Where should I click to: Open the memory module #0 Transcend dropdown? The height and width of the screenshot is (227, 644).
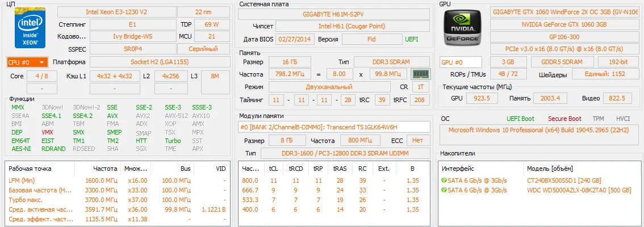click(x=334, y=127)
